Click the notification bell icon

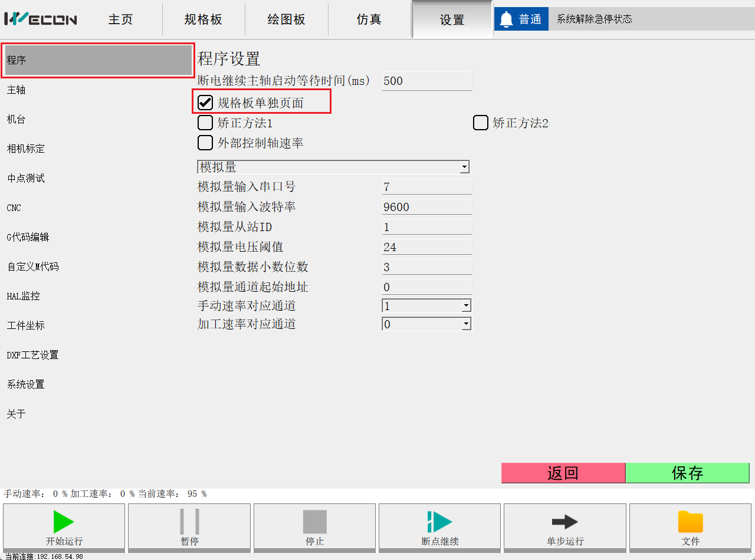point(506,19)
